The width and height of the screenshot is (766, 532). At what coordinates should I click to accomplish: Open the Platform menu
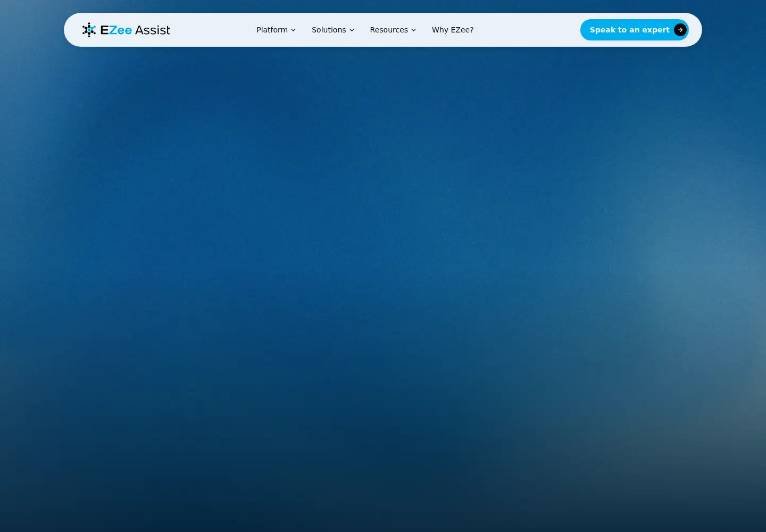[276, 30]
